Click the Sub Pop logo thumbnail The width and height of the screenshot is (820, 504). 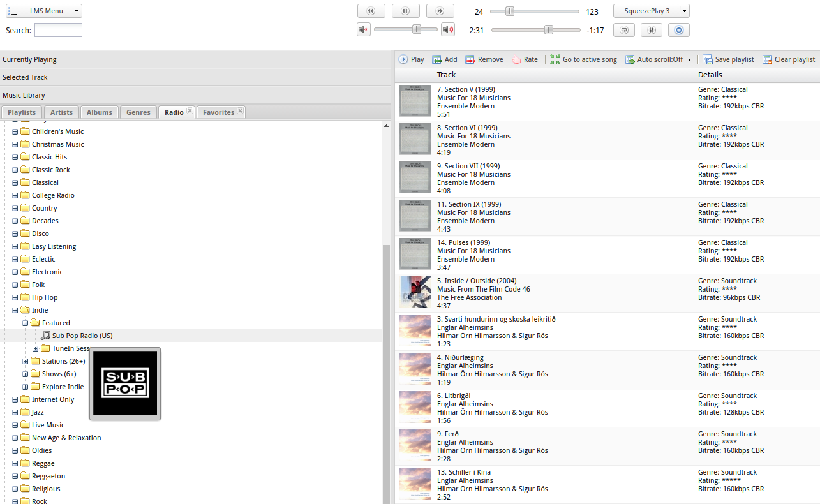point(125,383)
